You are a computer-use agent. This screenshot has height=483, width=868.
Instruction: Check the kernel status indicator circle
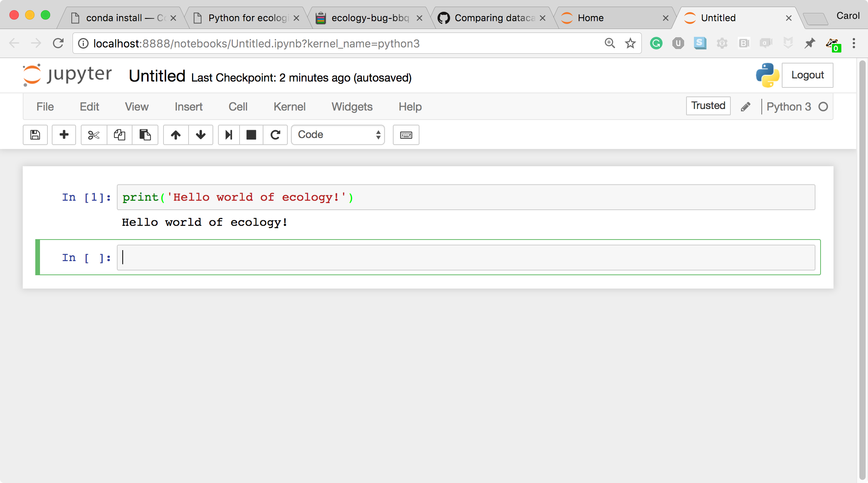click(x=823, y=106)
